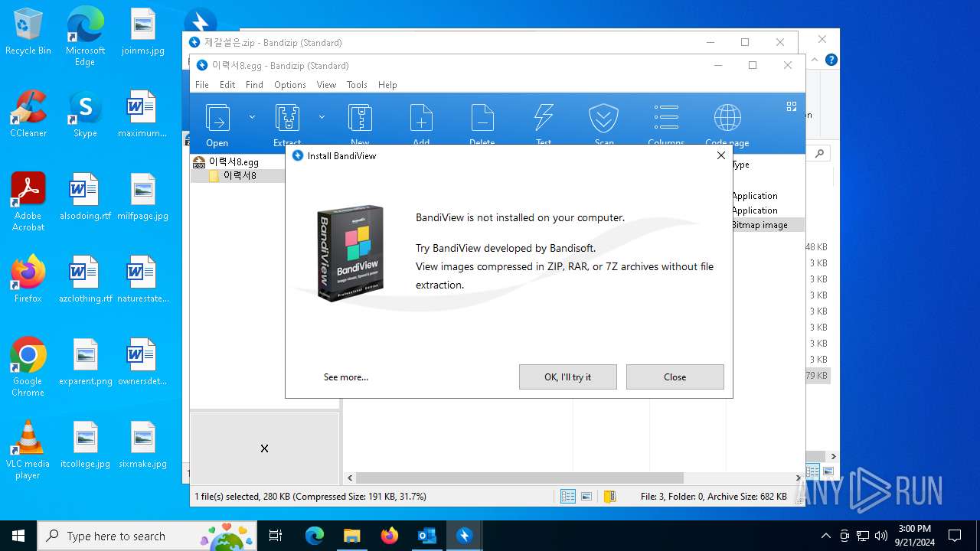The image size is (980, 551).
Task: Select sixmake.jpg desktop file
Action: [142, 445]
